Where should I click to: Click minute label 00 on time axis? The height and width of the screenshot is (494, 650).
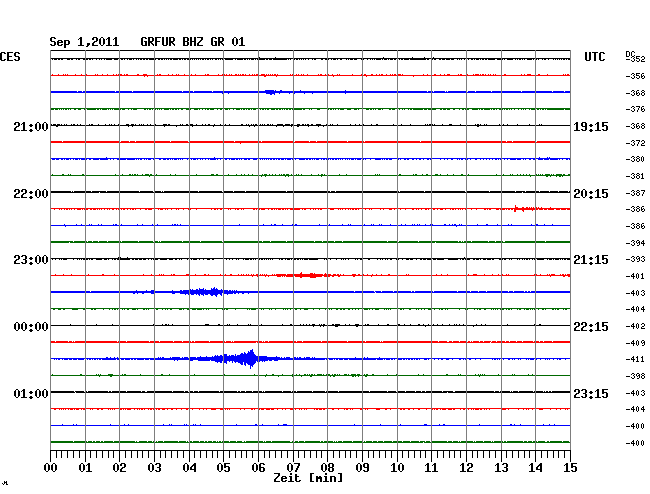pyautogui.click(x=51, y=467)
